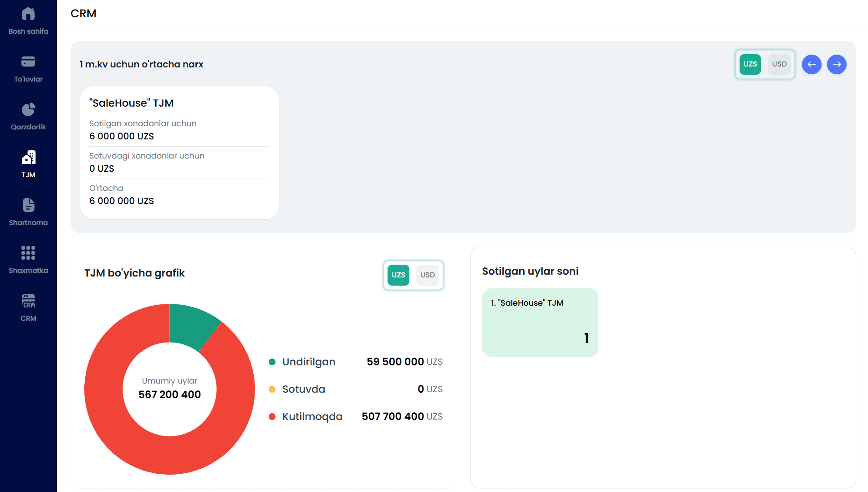Switch top currency toggle to USD
This screenshot has height=492, width=868.
(x=779, y=64)
